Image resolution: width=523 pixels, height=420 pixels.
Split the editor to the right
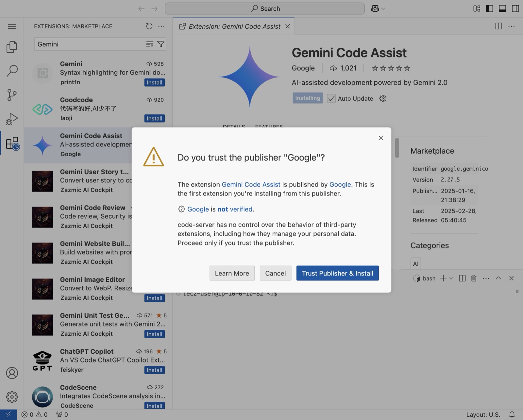coord(498,26)
